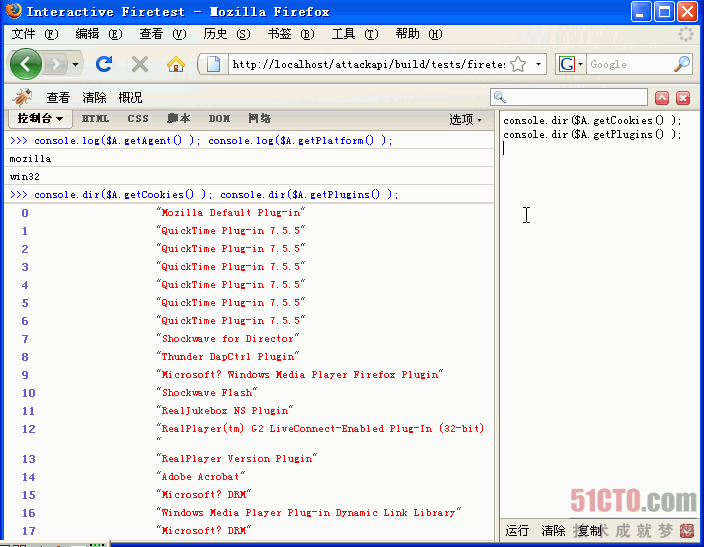The height and width of the screenshot is (547, 704).
Task: Click 清除 button below command editor
Action: point(553,531)
